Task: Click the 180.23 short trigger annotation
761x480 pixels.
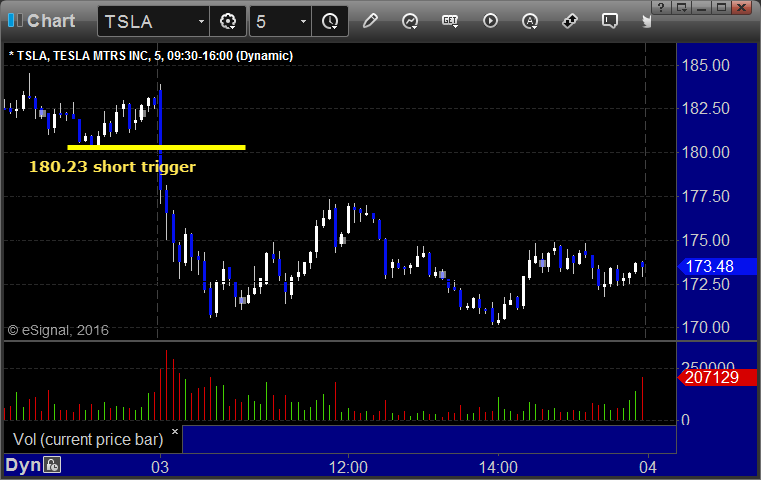Action: pyautogui.click(x=113, y=166)
